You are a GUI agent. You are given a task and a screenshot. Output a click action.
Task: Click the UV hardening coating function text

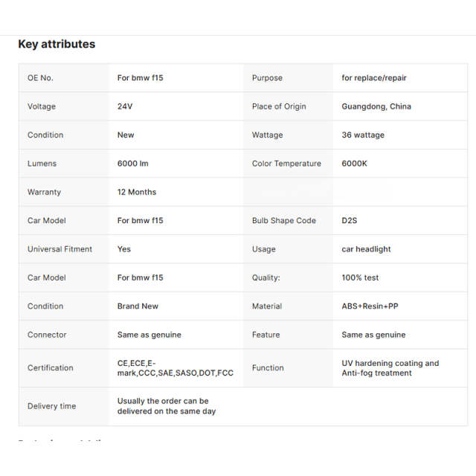(x=390, y=368)
